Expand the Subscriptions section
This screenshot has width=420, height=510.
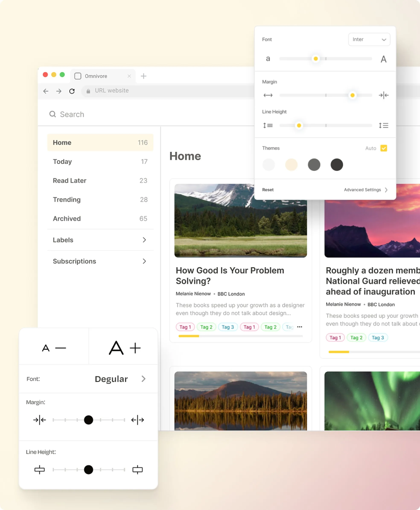pos(100,261)
